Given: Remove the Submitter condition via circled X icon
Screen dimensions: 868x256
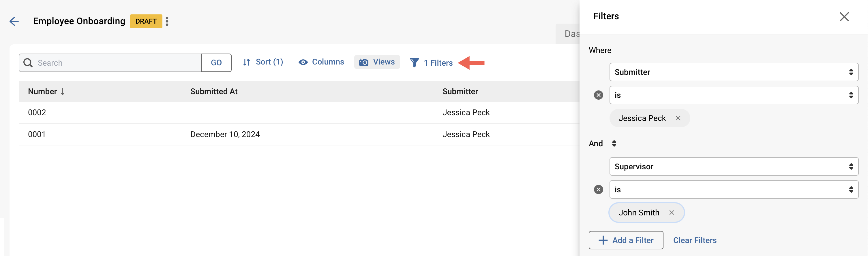Looking at the screenshot, I should click(x=599, y=95).
